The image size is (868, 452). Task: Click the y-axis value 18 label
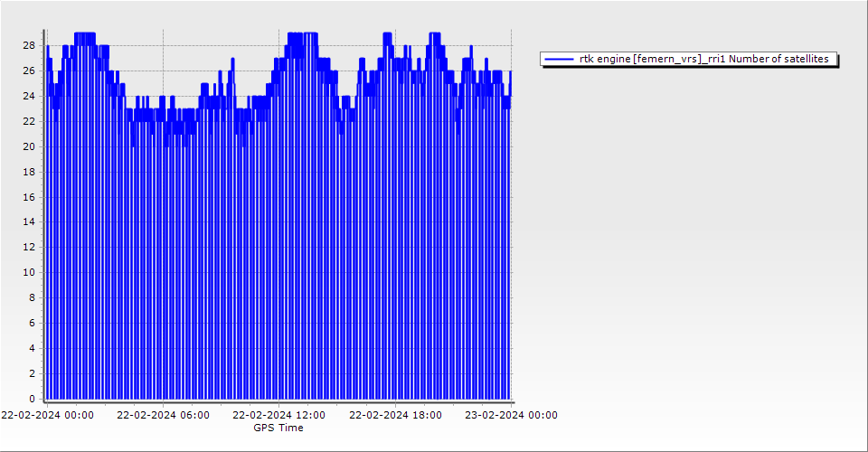point(29,172)
